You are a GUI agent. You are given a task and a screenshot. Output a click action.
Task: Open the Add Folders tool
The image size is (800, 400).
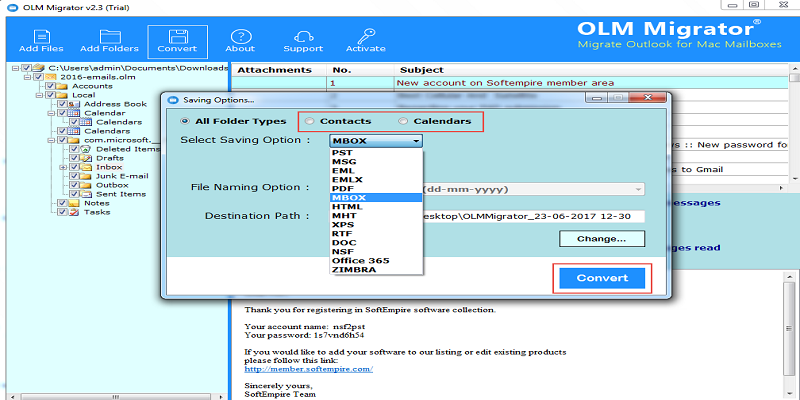coord(109,41)
